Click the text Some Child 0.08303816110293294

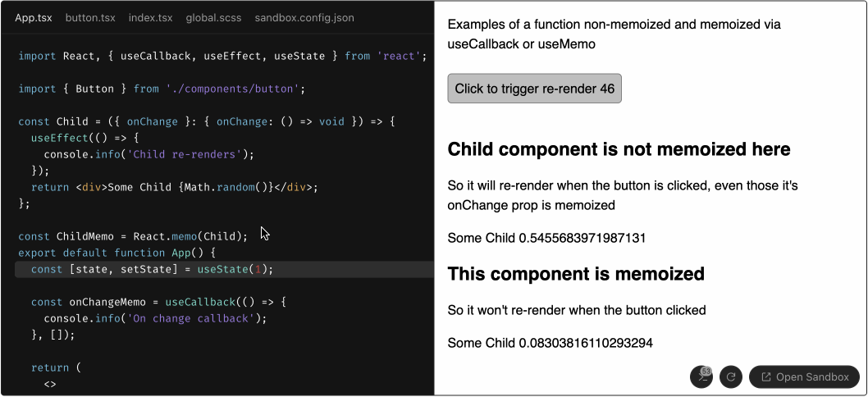click(x=550, y=343)
